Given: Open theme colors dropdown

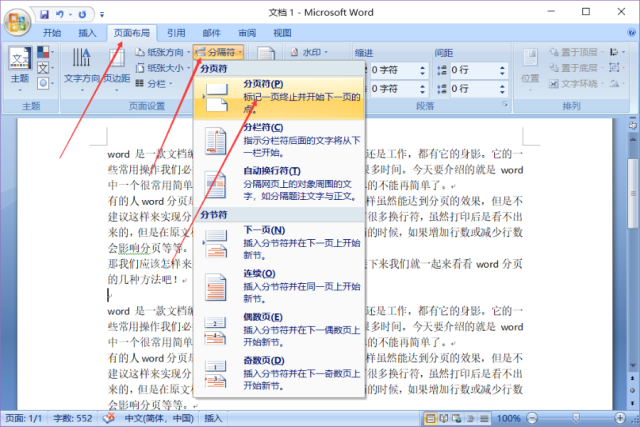Looking at the screenshot, I should [x=46, y=52].
